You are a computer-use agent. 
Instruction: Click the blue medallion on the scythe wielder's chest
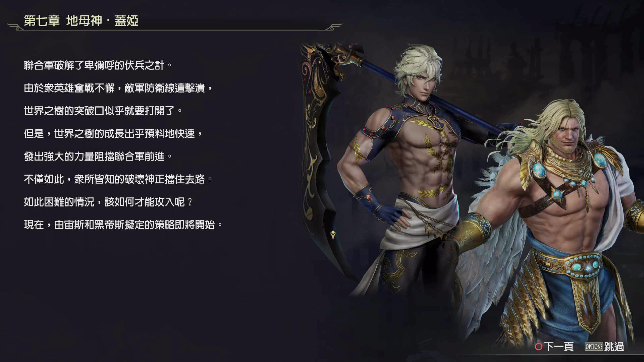coord(435,122)
